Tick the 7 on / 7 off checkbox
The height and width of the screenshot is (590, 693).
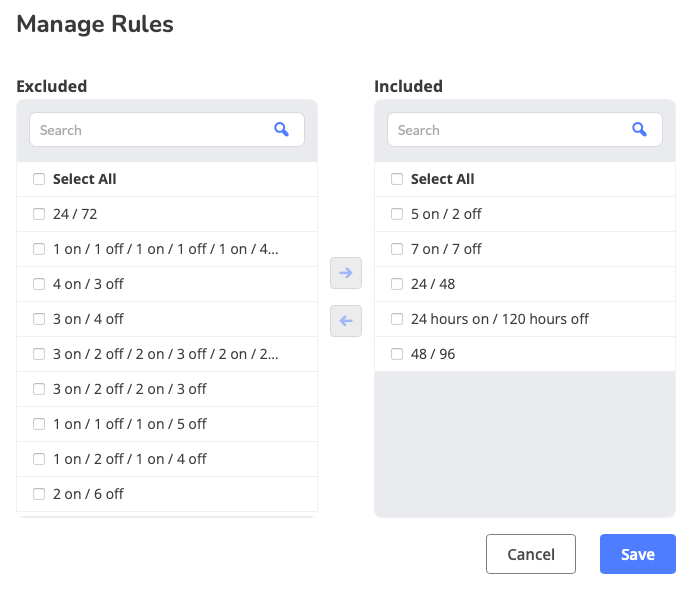pyautogui.click(x=397, y=249)
